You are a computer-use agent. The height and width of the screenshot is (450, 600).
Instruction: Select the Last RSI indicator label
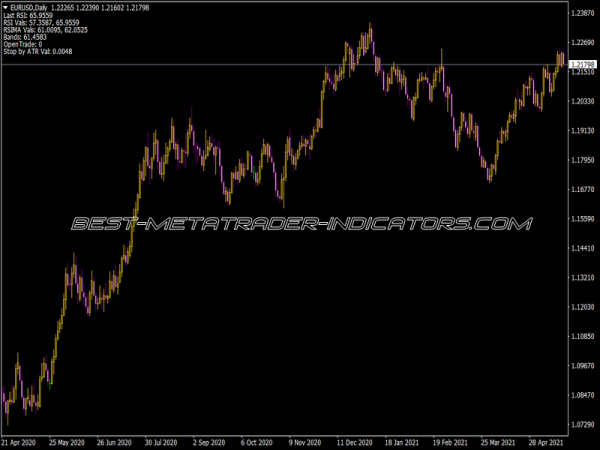pyautogui.click(x=29, y=15)
